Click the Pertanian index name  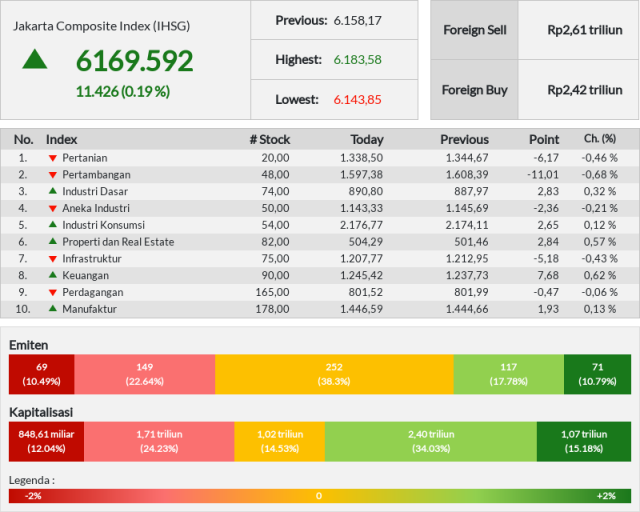85,158
